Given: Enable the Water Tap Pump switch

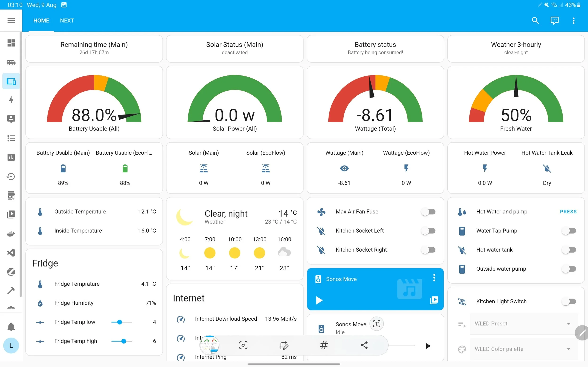Looking at the screenshot, I should point(569,231).
